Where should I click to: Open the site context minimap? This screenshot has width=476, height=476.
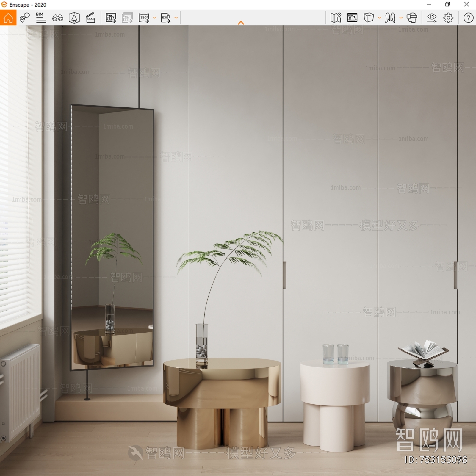point(336,18)
